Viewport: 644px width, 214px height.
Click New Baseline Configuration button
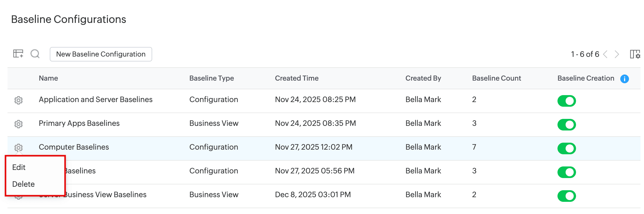pyautogui.click(x=101, y=54)
